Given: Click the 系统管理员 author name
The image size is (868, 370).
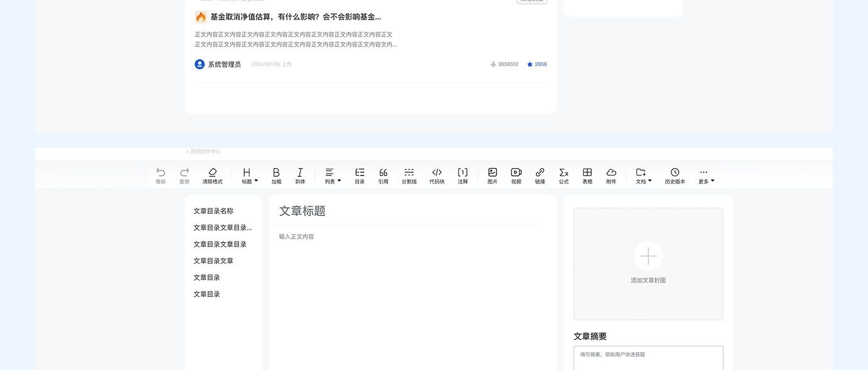Looking at the screenshot, I should pos(225,64).
